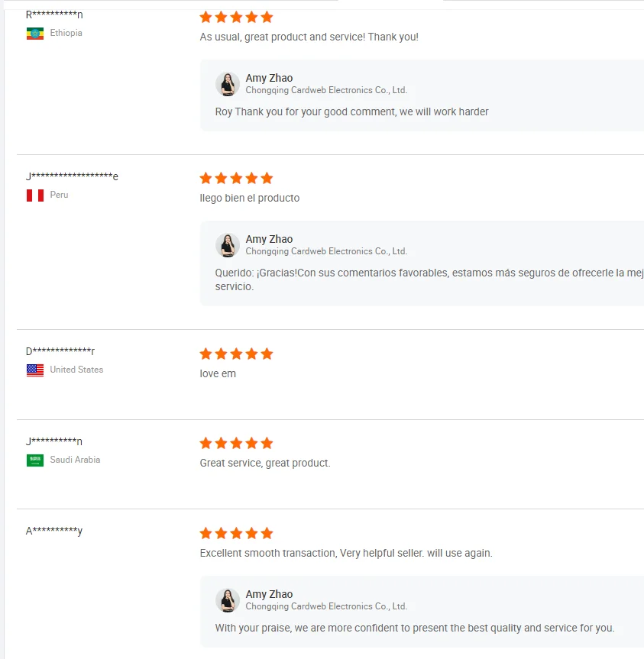Open Chongqing Cardweb Electronics link in the last reply

point(326,606)
